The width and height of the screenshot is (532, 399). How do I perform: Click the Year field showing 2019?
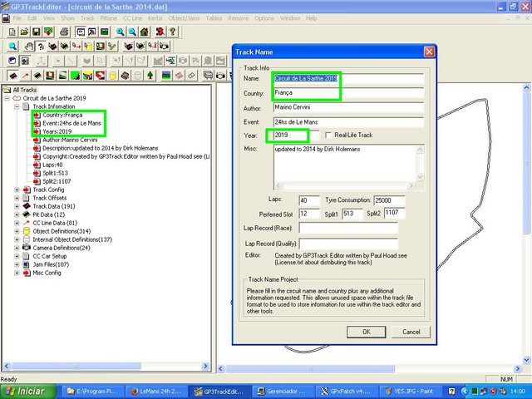296,135
